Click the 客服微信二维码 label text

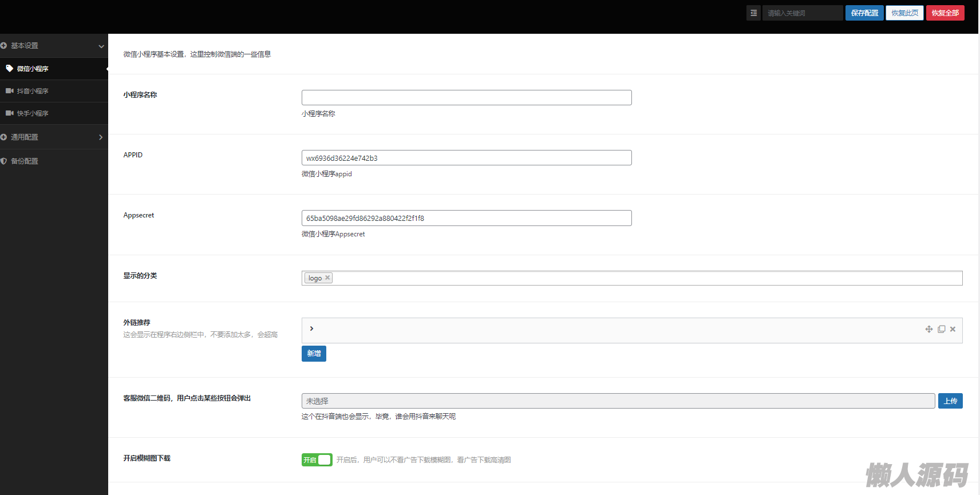click(187, 398)
